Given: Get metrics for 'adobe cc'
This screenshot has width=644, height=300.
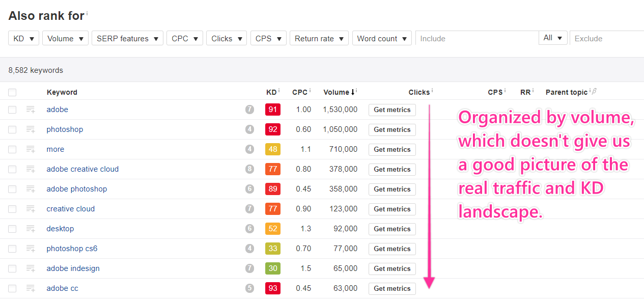Looking at the screenshot, I should pos(392,288).
